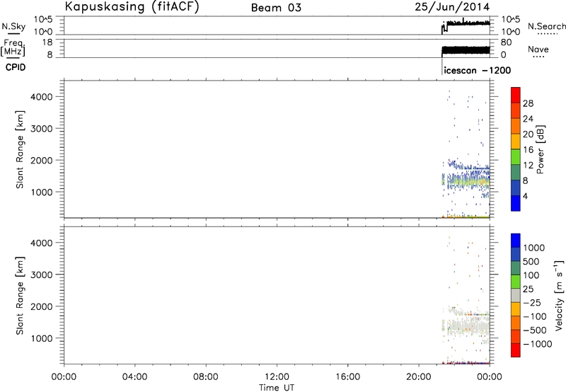Click the Beam 03 label
The height and width of the screenshot is (392, 566).
pos(276,8)
